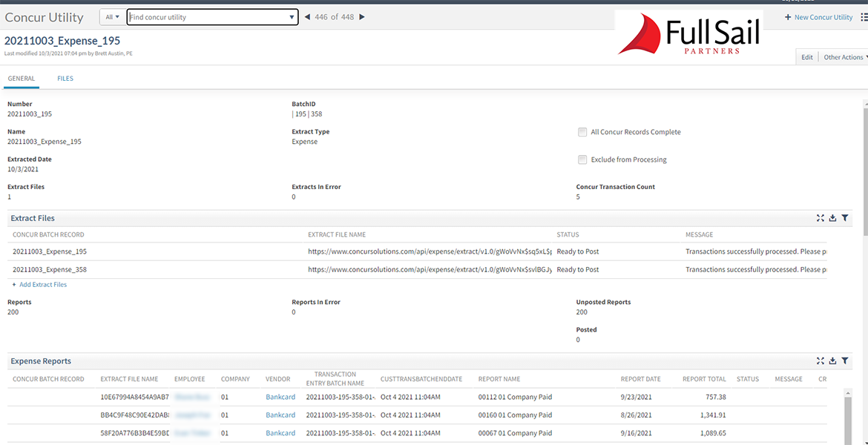868x445 pixels.
Task: Go to next Concur Utility record arrow
Action: (362, 17)
